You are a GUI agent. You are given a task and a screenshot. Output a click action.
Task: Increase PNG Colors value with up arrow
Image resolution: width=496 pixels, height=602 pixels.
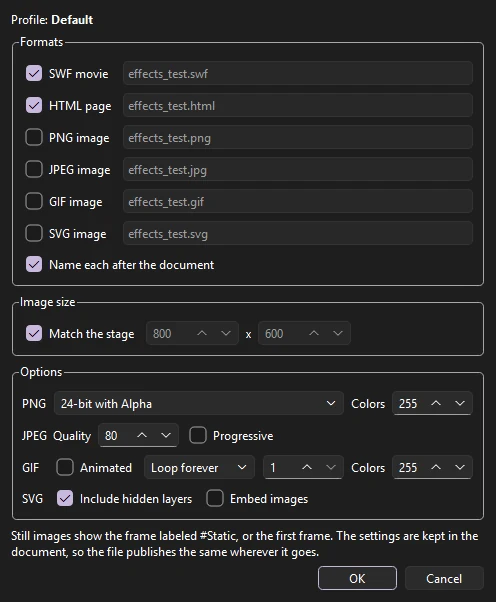[x=436, y=403]
